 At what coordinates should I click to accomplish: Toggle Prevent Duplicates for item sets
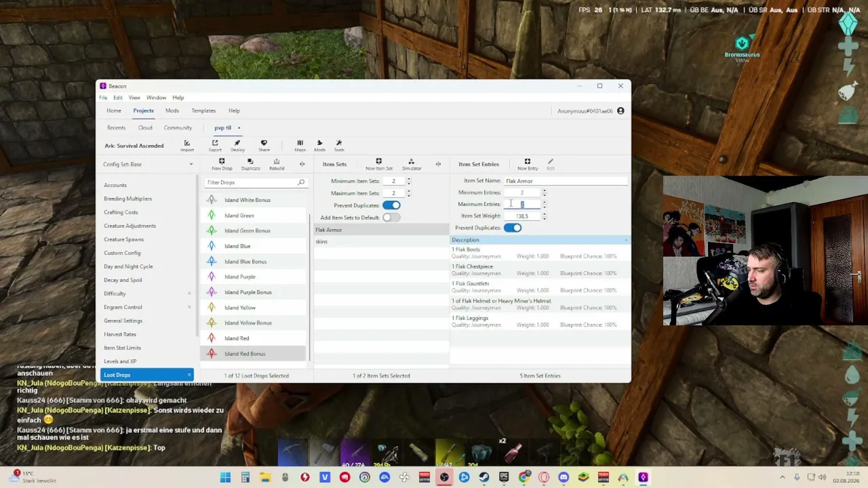391,205
